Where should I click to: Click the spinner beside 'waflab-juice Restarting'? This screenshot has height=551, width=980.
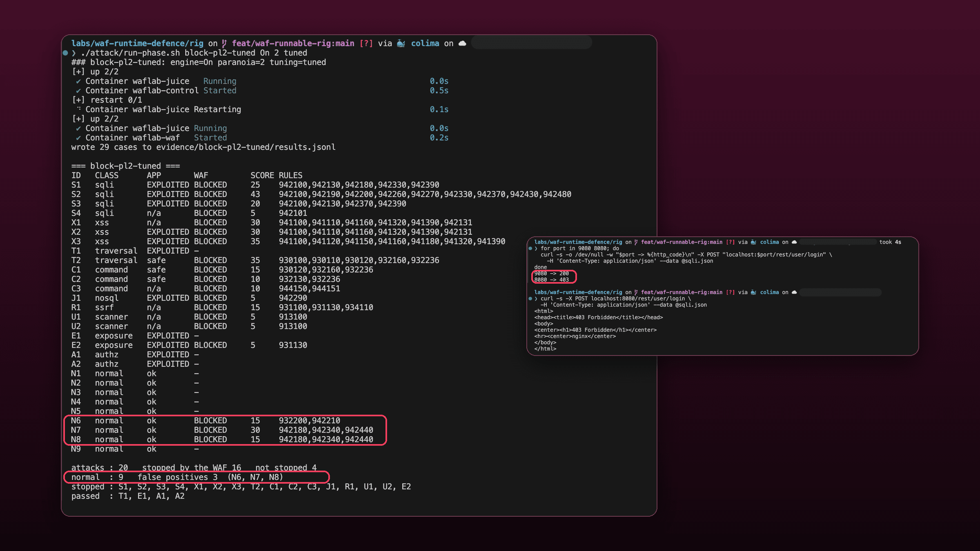coord(78,109)
